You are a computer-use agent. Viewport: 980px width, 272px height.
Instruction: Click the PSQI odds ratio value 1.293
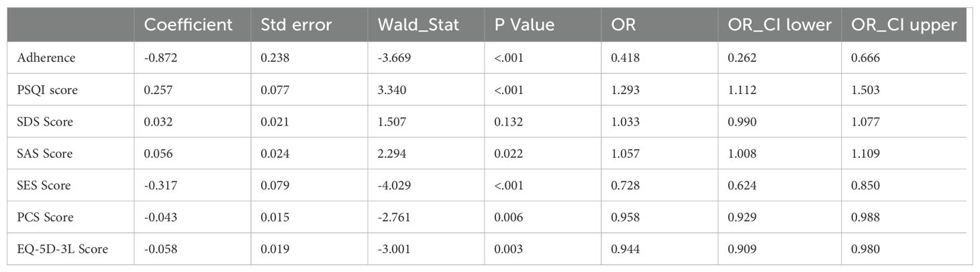tap(625, 90)
